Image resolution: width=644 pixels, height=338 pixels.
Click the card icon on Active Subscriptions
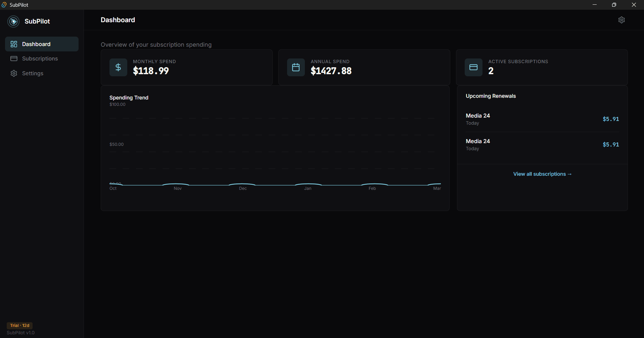pos(473,67)
